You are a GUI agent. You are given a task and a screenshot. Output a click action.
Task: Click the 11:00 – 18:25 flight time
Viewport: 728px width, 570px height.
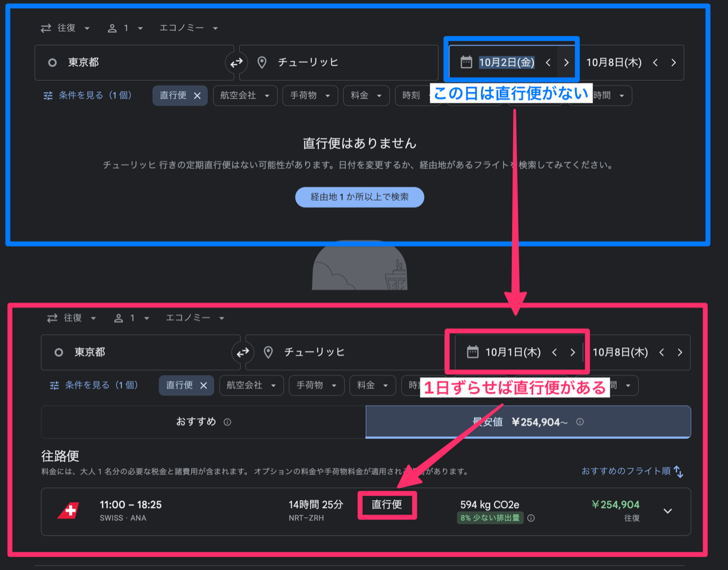pyautogui.click(x=130, y=505)
